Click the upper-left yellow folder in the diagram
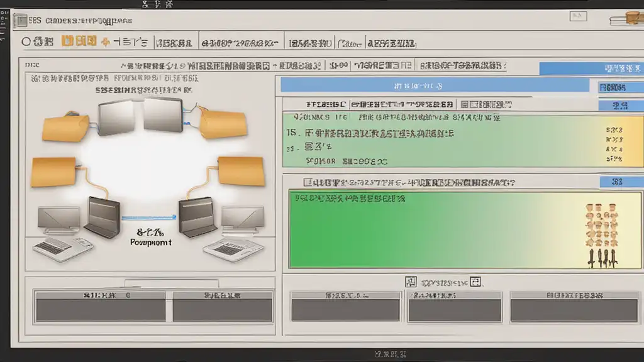The image size is (644, 362). [x=65, y=126]
